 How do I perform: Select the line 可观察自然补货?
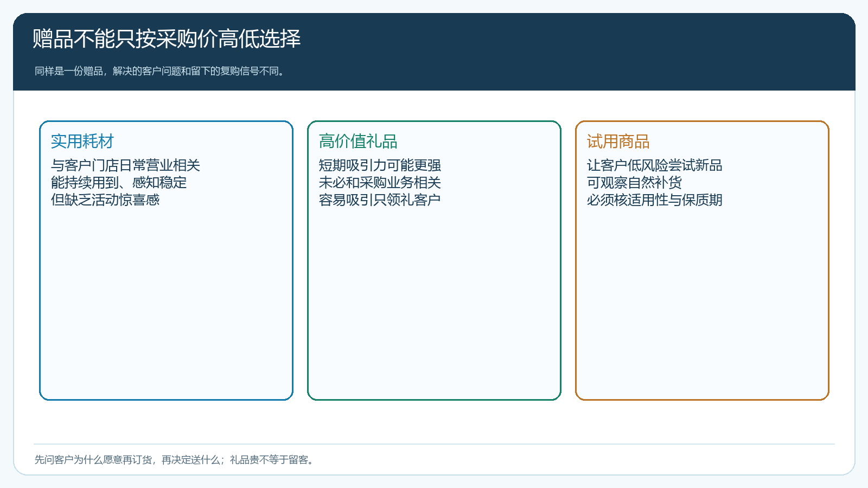634,183
